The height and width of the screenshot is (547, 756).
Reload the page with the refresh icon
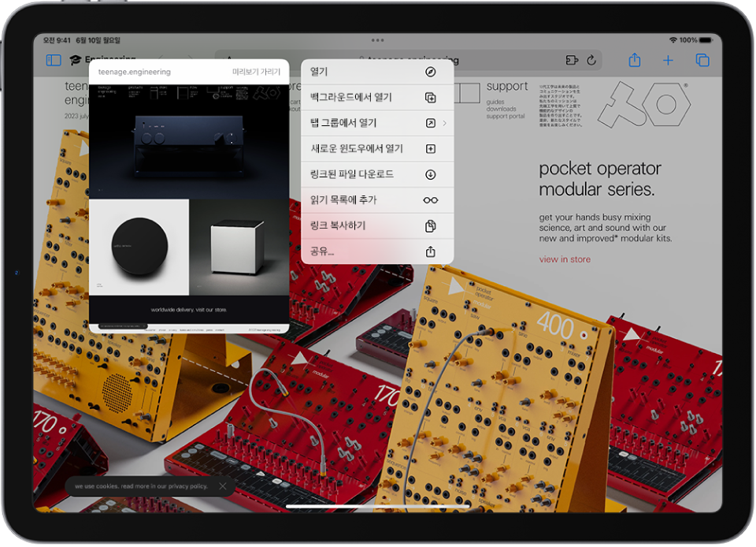point(591,60)
